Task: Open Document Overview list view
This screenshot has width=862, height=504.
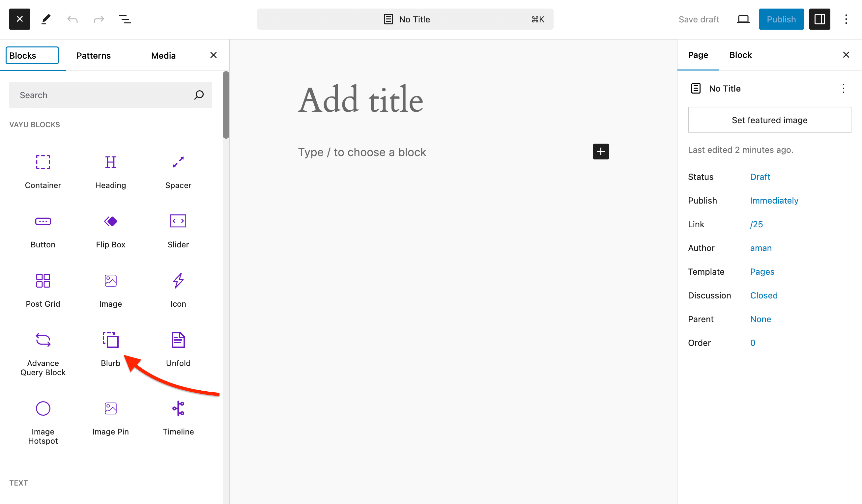Action: pos(125,19)
